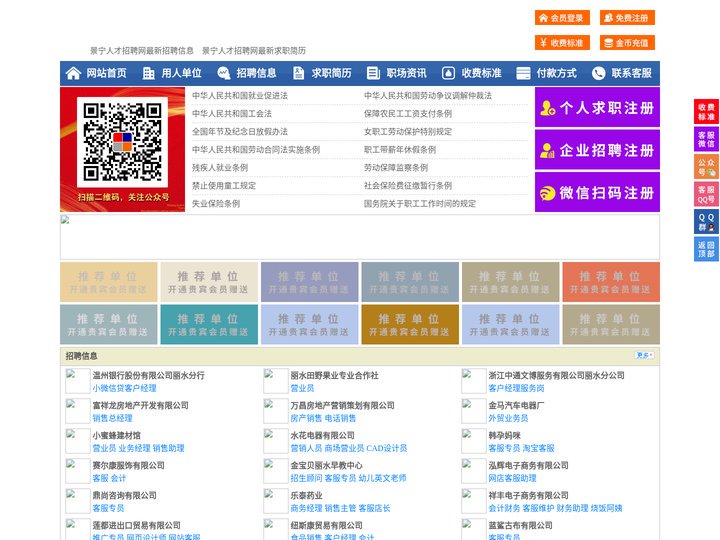Open 残疾人就业条例 link
Screen dimensions: 720x540
point(220,168)
